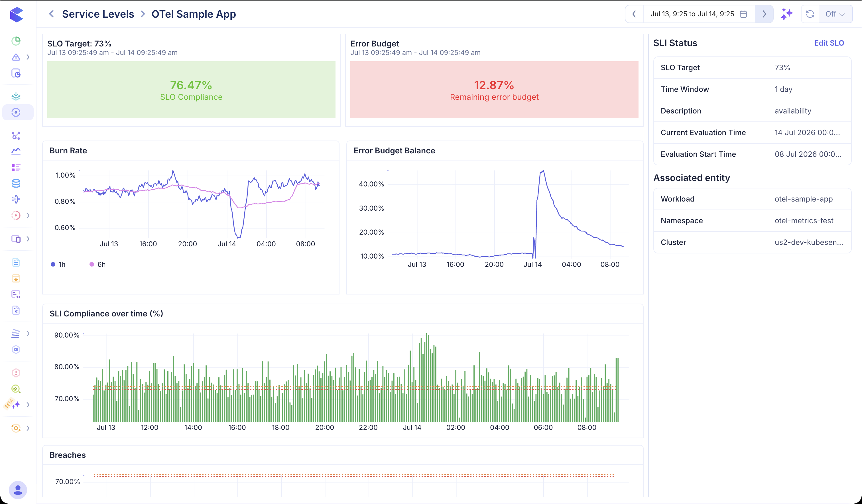The width and height of the screenshot is (862, 504).
Task: Shift time range to next period
Action: pos(764,14)
